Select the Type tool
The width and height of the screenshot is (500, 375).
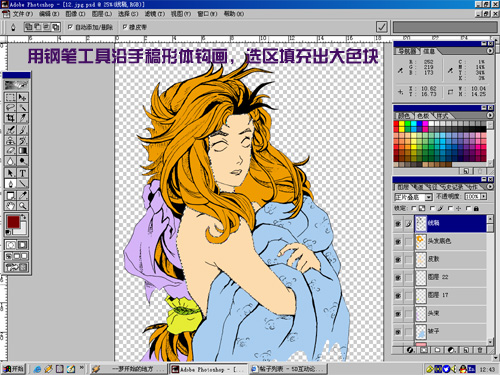pos(22,173)
